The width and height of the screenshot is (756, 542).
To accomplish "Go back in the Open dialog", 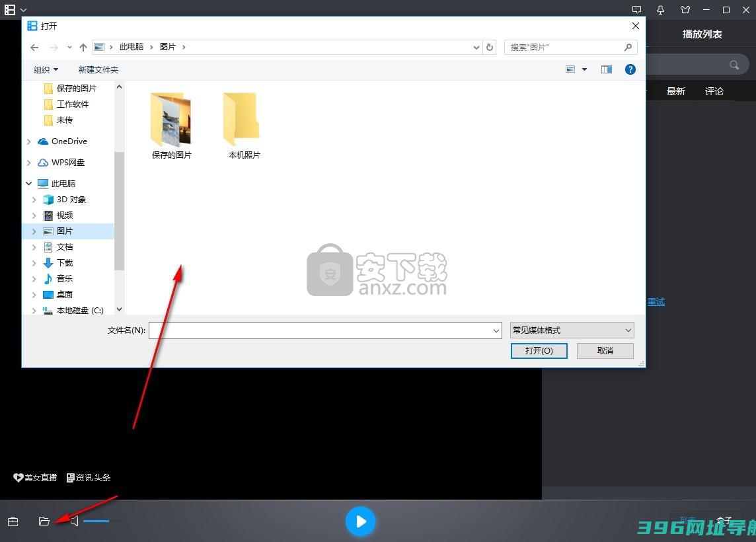I will (34, 47).
